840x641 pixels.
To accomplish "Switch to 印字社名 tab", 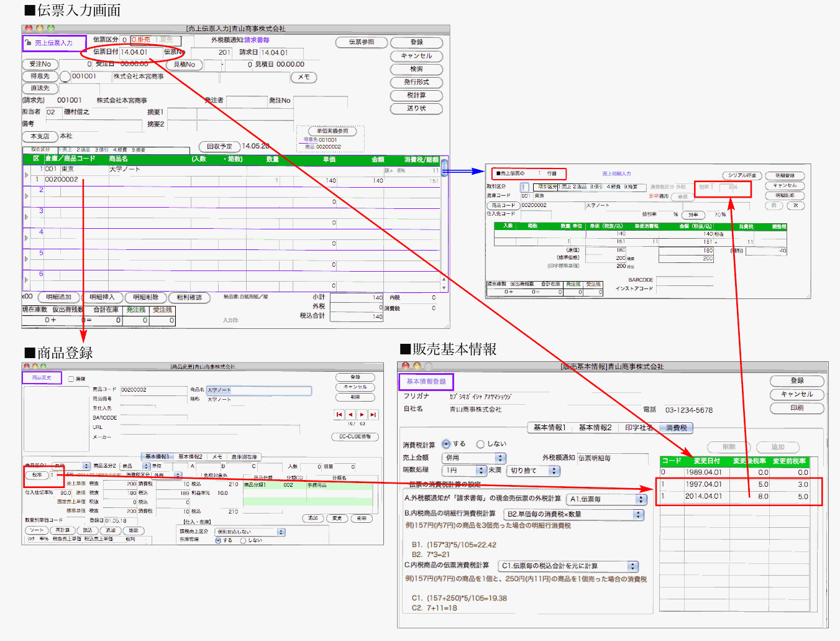I will [x=639, y=428].
